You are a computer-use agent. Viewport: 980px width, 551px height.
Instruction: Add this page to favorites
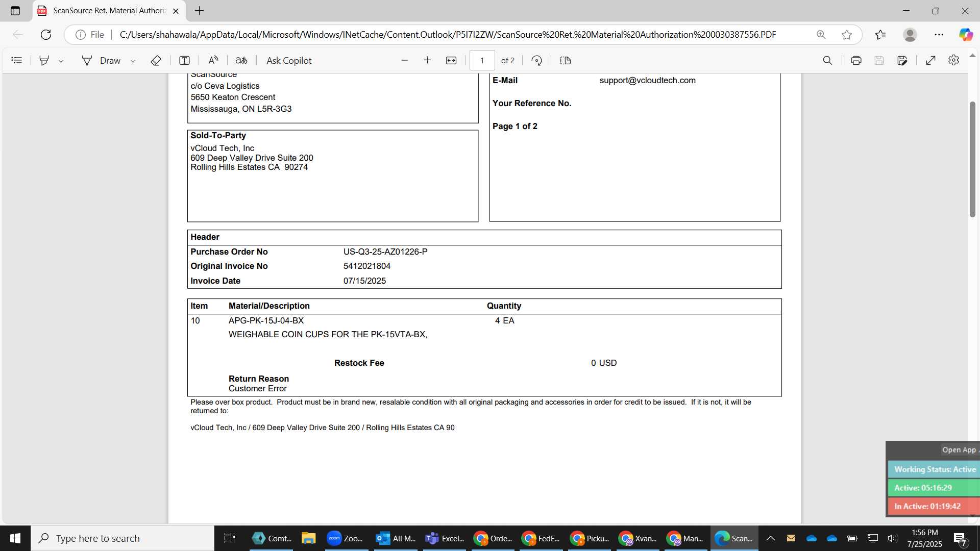847,35
